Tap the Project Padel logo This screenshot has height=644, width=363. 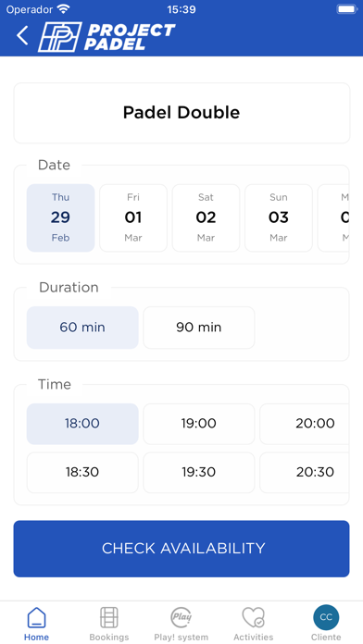tap(106, 37)
